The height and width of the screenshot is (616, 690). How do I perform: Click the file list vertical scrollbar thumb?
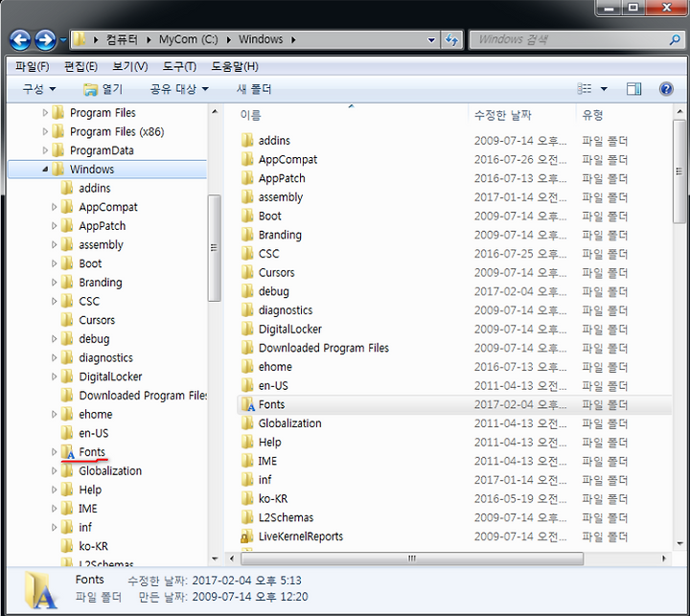coord(679,171)
